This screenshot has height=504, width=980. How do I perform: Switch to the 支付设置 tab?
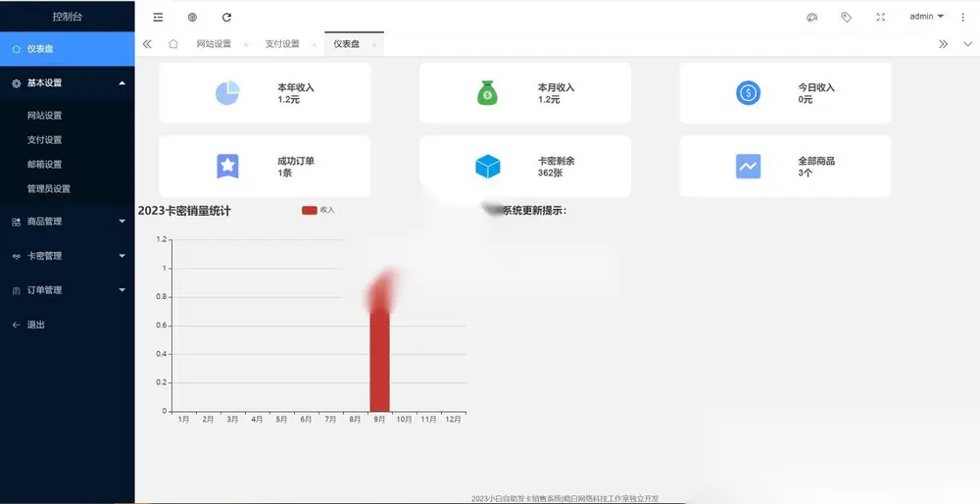(282, 44)
